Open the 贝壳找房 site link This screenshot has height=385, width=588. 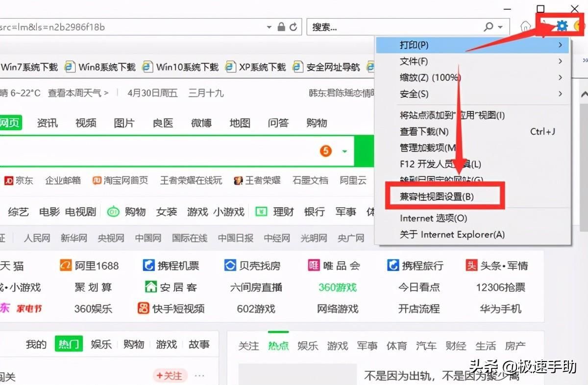click(252, 266)
